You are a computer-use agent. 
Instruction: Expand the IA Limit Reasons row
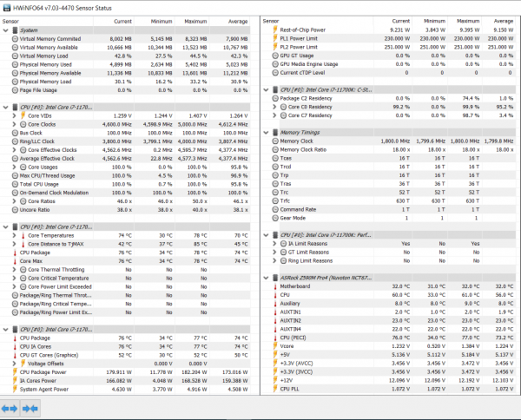point(274,243)
